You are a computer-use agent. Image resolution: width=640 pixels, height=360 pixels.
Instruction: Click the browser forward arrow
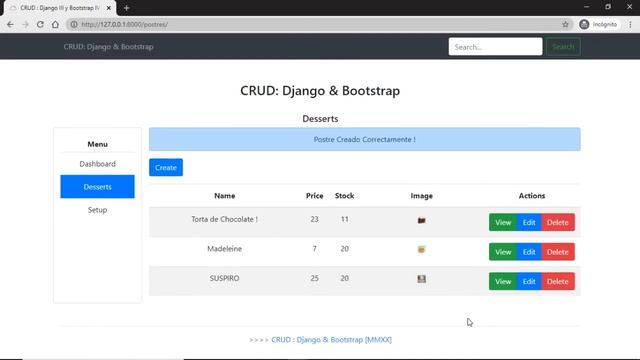[x=25, y=24]
